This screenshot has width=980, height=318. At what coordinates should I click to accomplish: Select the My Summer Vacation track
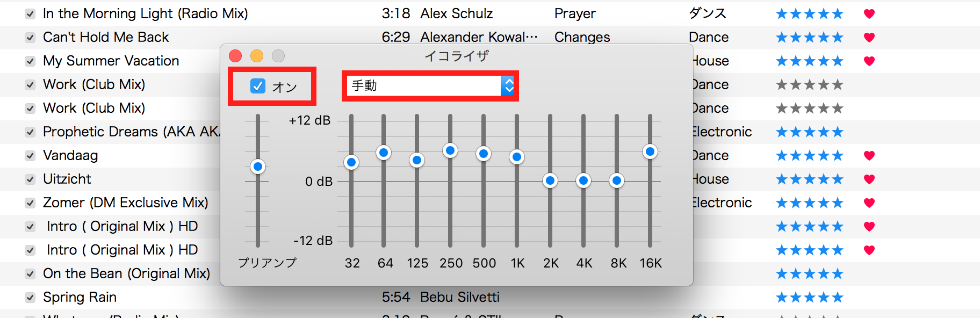(111, 61)
